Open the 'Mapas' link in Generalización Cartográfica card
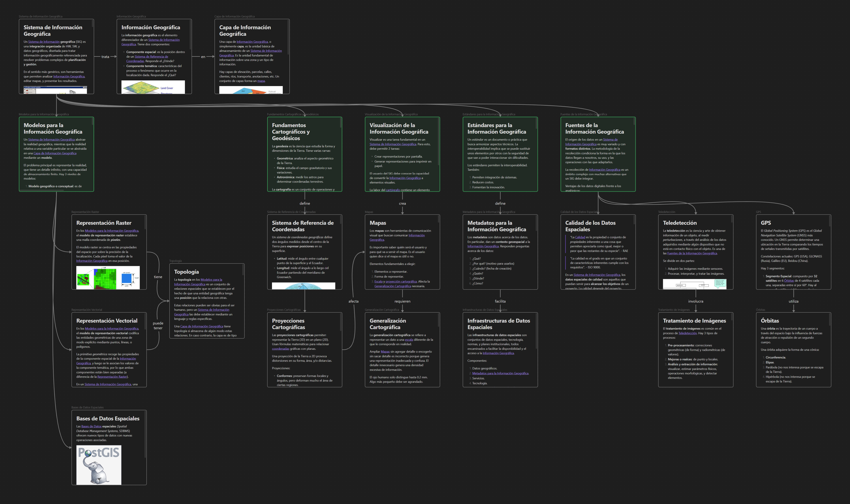Image resolution: width=850 pixels, height=504 pixels. (385, 352)
